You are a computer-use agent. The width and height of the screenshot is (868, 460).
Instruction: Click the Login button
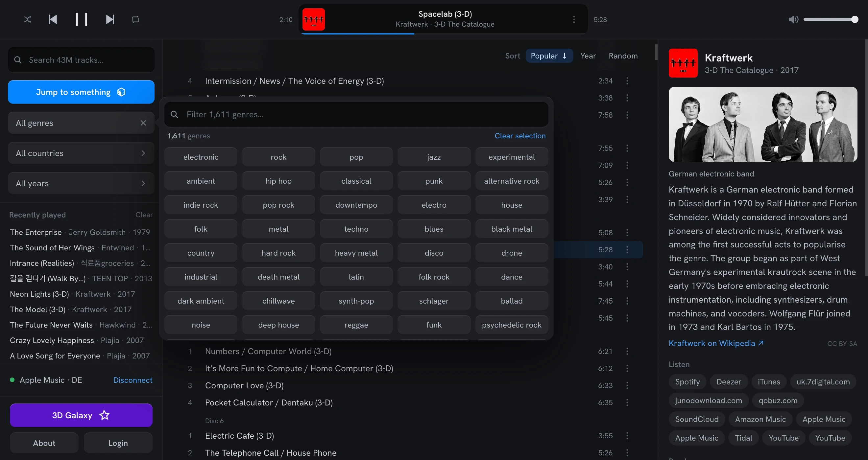(x=118, y=443)
